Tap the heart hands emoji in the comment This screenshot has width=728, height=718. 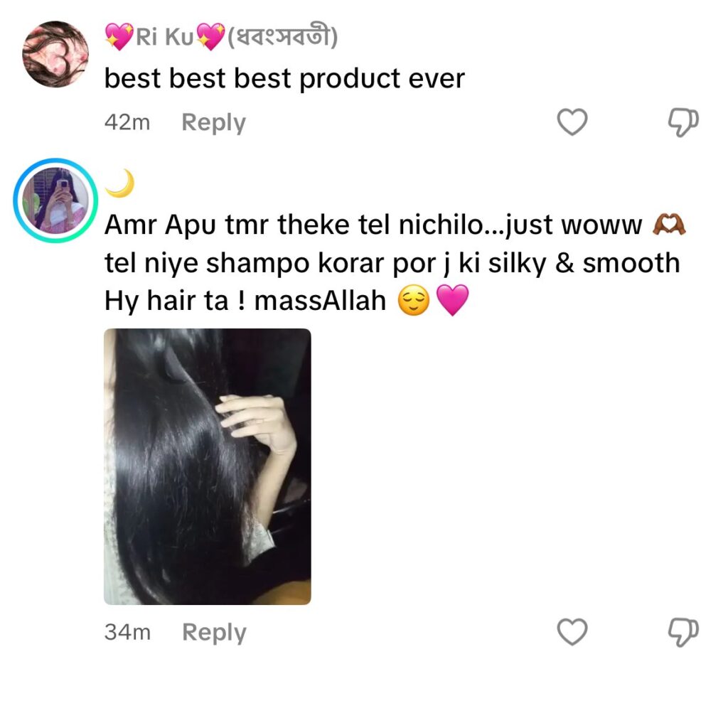coord(669,225)
